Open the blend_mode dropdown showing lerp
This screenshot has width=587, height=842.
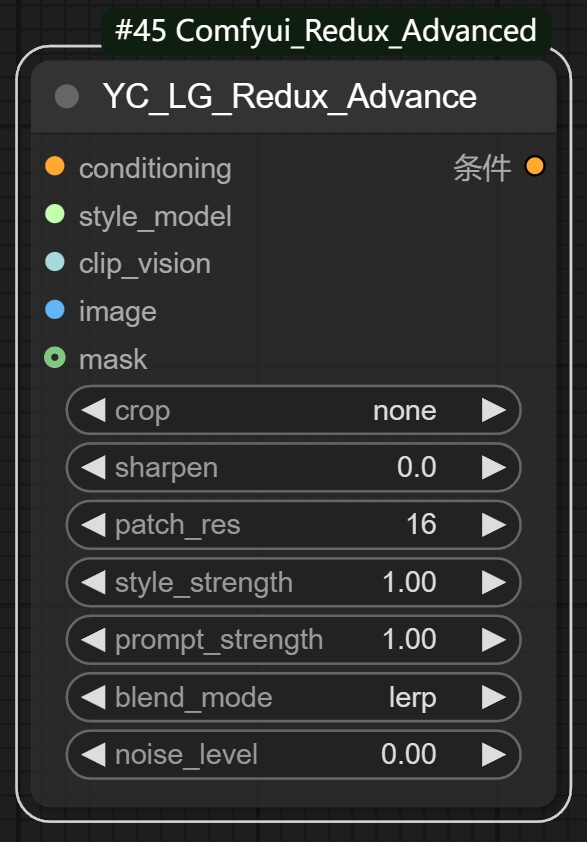click(293, 698)
